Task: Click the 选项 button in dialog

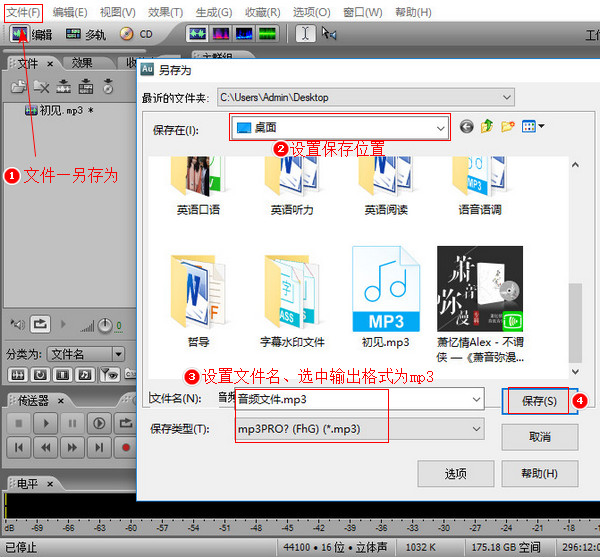Action: click(x=455, y=474)
